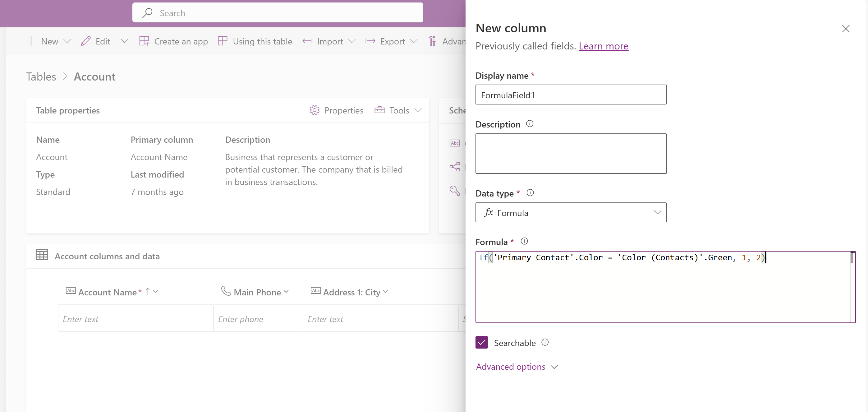Click the Import arrows icon
This screenshot has height=412, width=868.
pyautogui.click(x=308, y=41)
